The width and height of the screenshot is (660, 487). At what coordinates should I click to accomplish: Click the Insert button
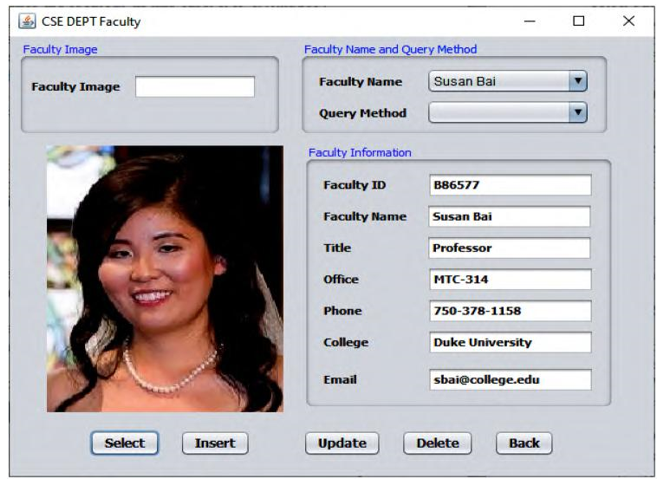[x=215, y=443]
